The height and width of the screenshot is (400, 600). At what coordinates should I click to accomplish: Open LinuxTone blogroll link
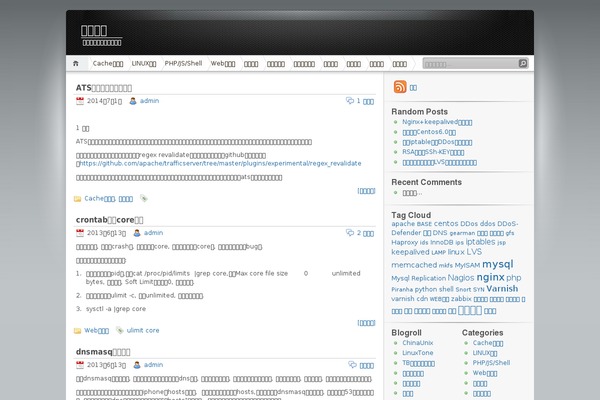[x=417, y=353]
